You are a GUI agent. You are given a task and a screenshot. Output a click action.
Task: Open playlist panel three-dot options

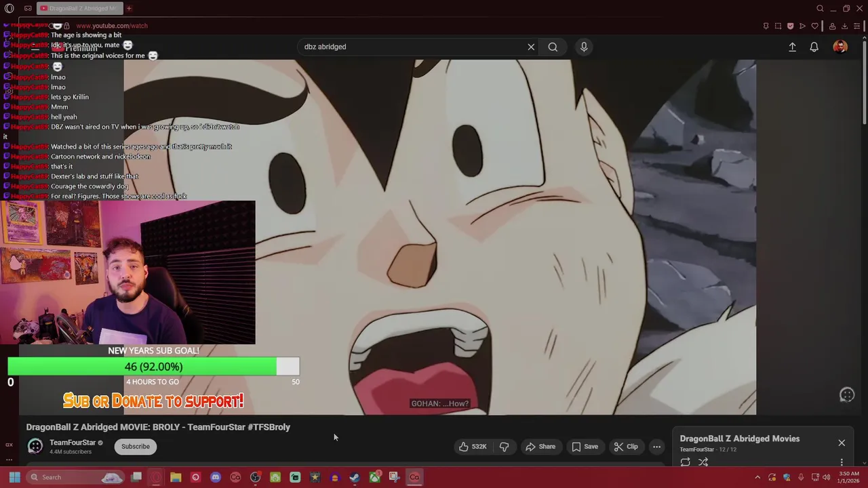(842, 462)
